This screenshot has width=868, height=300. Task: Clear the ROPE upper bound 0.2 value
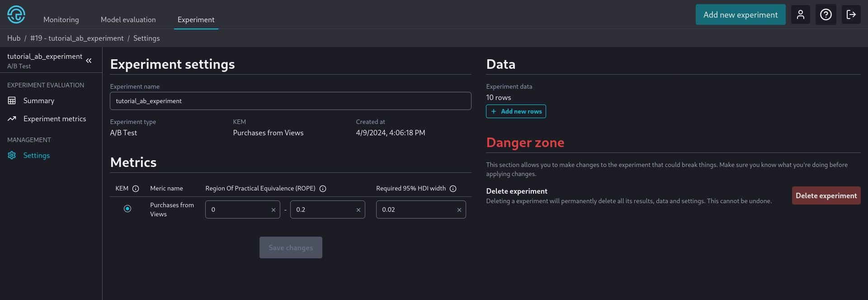359,210
